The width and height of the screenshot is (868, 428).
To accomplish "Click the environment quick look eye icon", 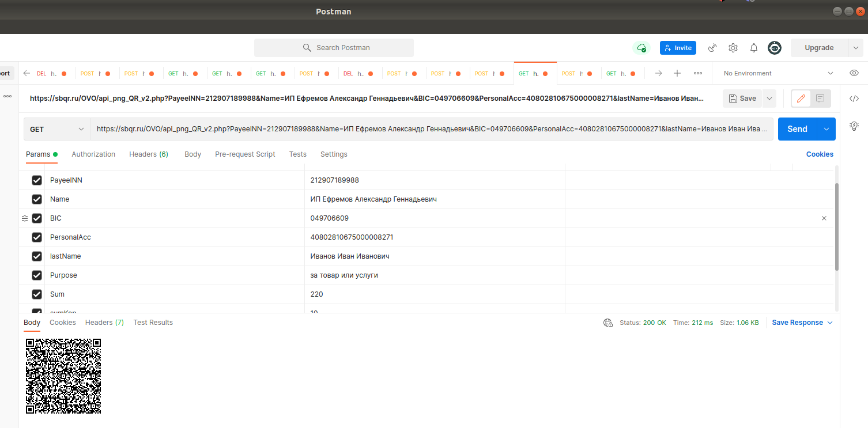I will [x=854, y=73].
